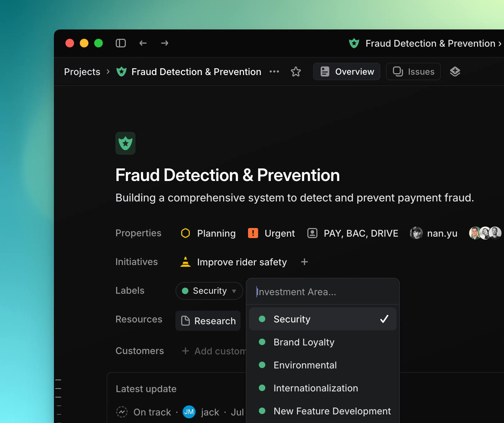This screenshot has width=504, height=423.
Task: Click the Customers row label
Action: 139,351
